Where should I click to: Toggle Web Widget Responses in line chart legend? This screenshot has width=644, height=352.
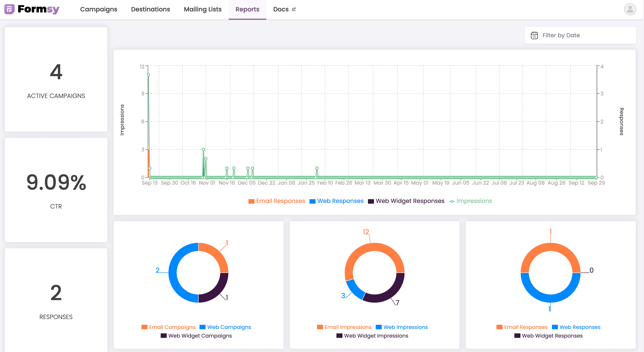coord(406,201)
